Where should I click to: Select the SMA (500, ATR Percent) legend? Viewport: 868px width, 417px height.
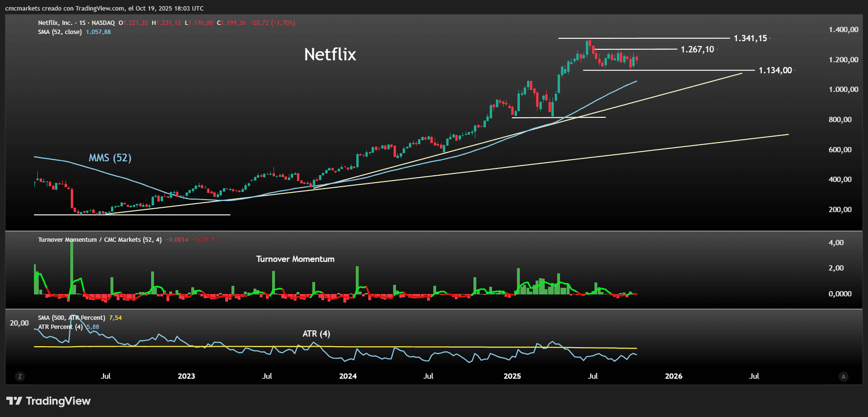tap(72, 318)
